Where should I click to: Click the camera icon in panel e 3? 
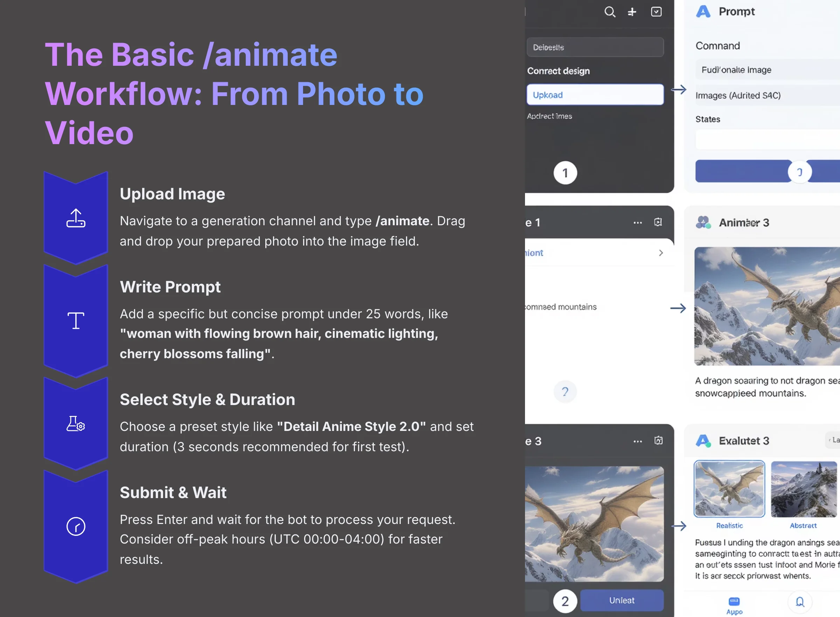(x=658, y=441)
